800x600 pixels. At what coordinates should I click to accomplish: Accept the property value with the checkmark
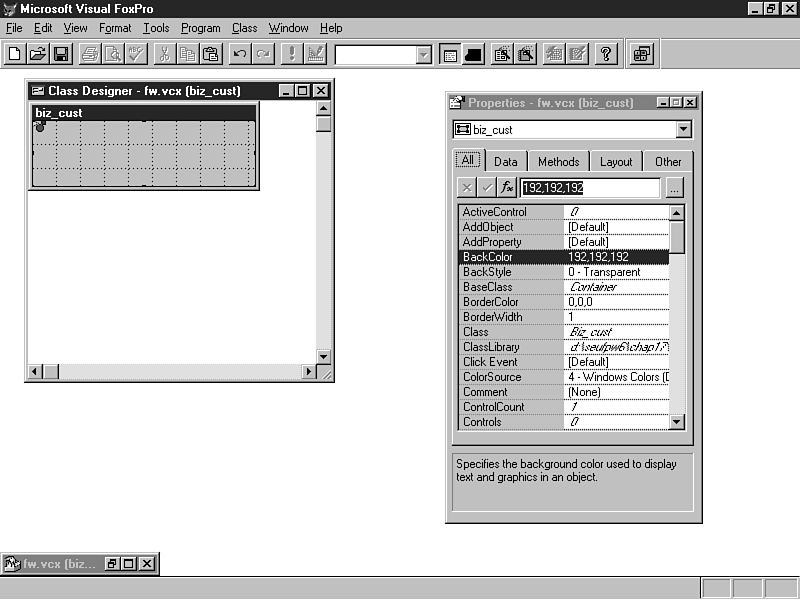(x=487, y=187)
